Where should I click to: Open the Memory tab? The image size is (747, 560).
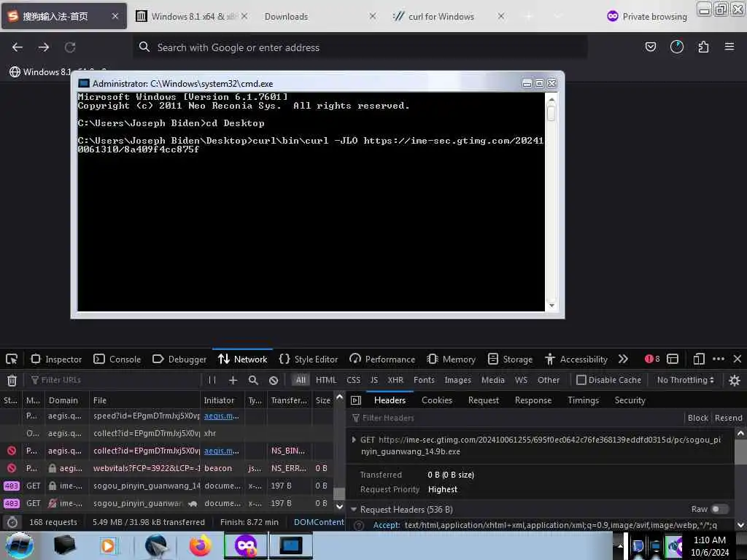(452, 359)
